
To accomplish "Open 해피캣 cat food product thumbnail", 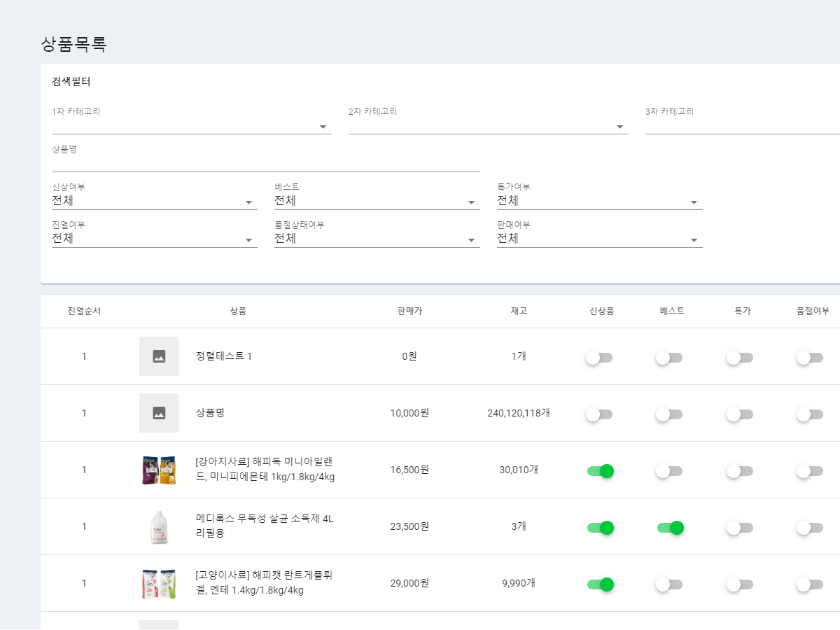I will (x=159, y=583).
